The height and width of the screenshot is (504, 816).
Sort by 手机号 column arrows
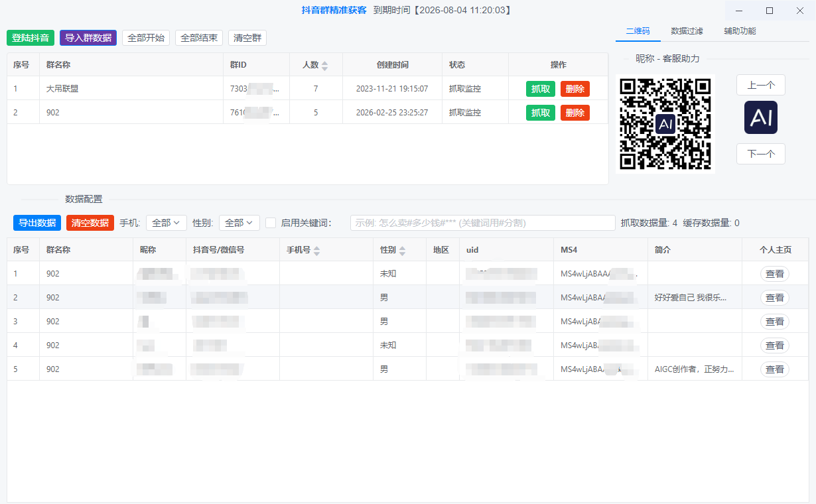(x=316, y=250)
